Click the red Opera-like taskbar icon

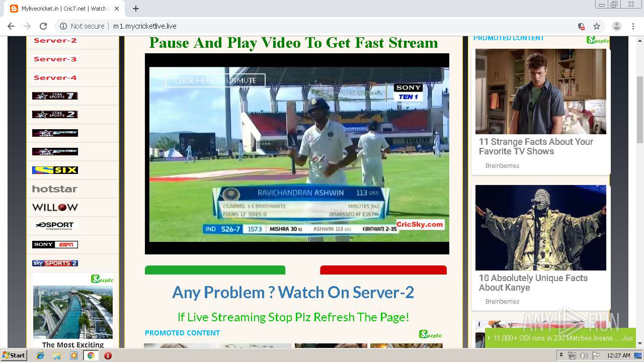point(108,355)
